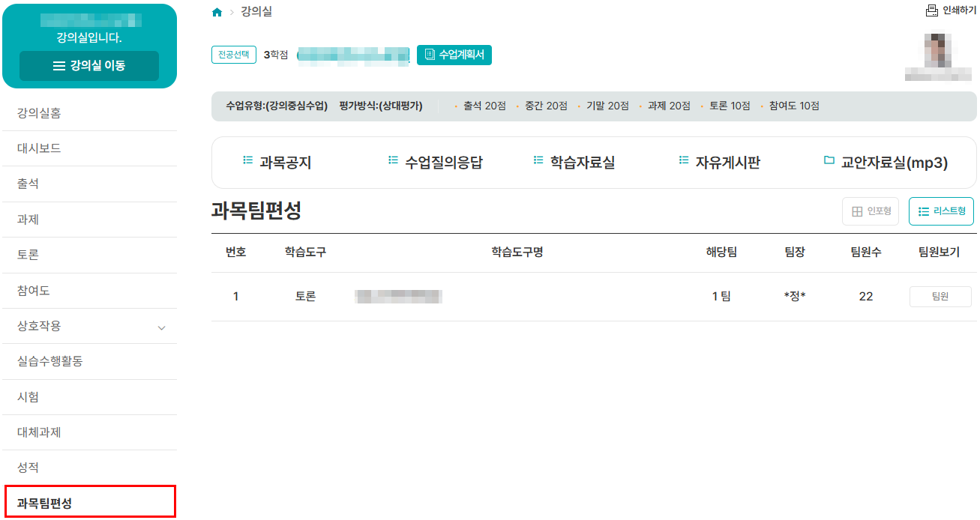This screenshot has height=520, width=980.
Task: Open the 수업계획서 syllabus button
Action: [x=454, y=55]
